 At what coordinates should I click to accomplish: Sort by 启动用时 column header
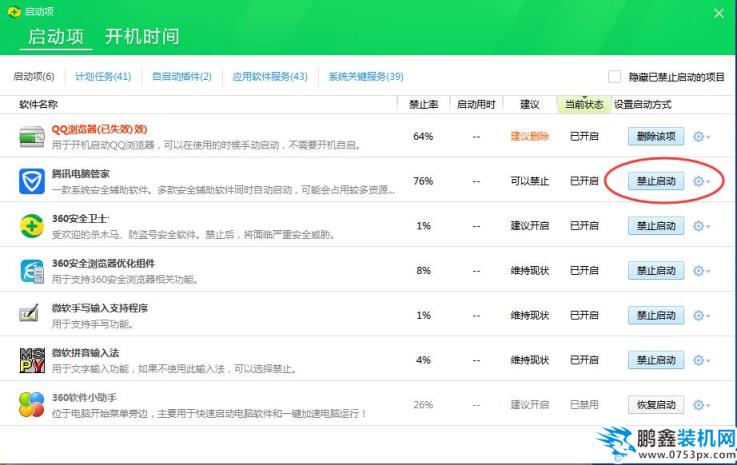(x=476, y=104)
